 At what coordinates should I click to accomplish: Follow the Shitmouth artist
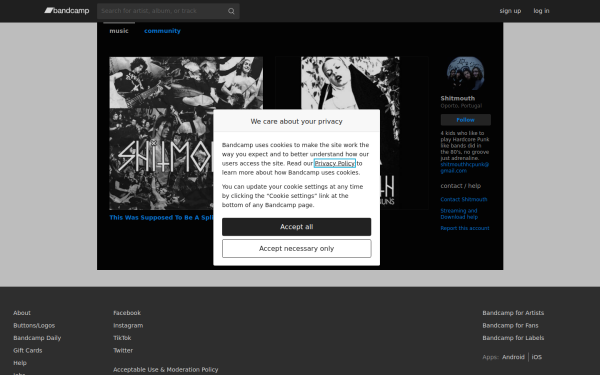[x=465, y=120]
